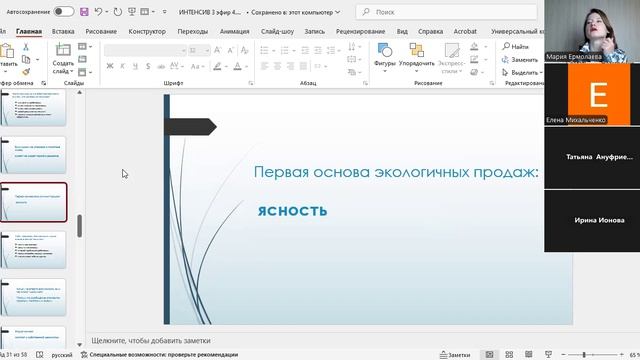640x360 pixels.
Task: Open the slide Section dropdown icon
Action: pyautogui.click(x=85, y=72)
